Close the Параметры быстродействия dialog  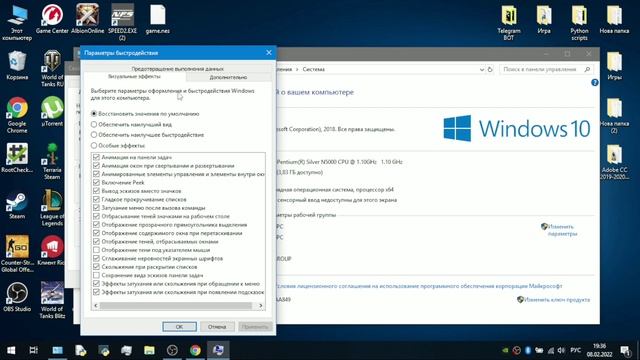[269, 53]
